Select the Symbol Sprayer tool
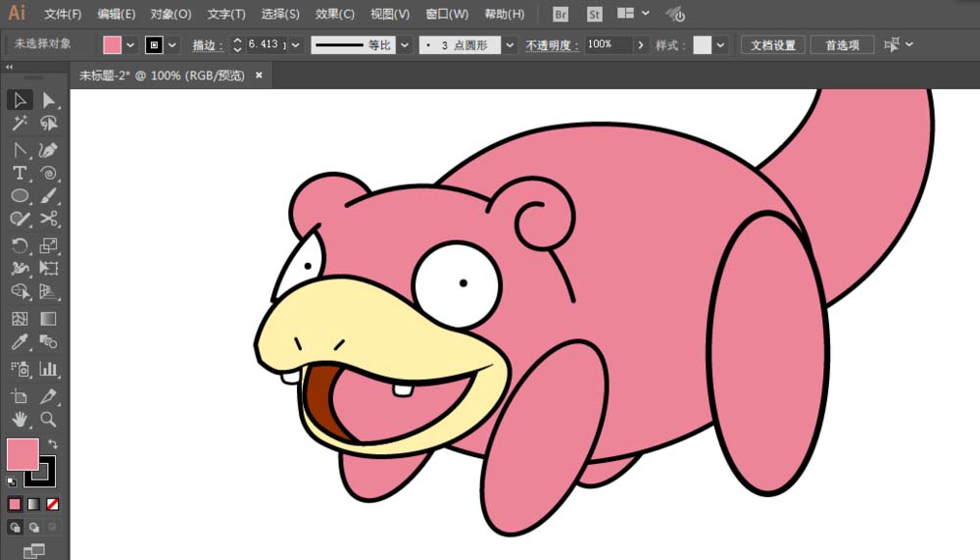Screen dimensions: 980x560 tap(20, 369)
